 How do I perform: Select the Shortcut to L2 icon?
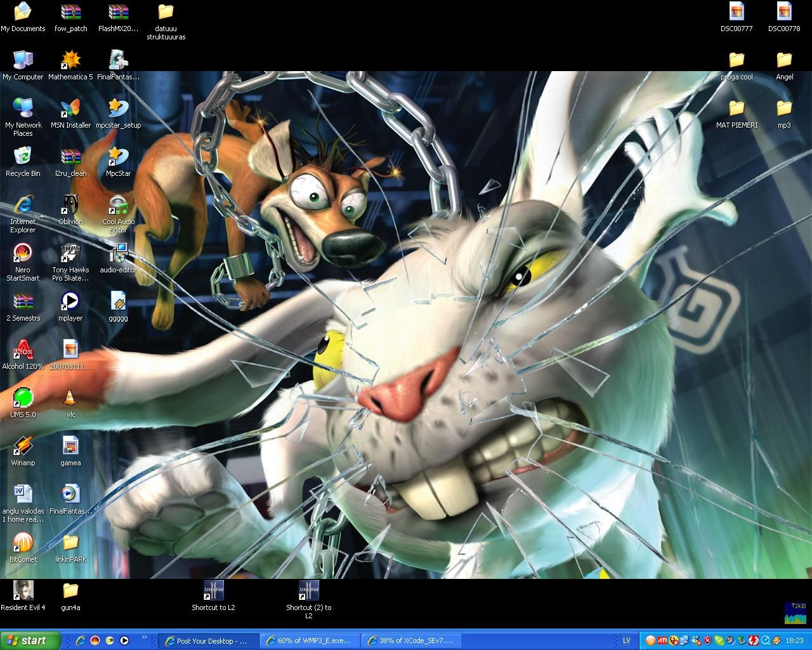pyautogui.click(x=213, y=596)
